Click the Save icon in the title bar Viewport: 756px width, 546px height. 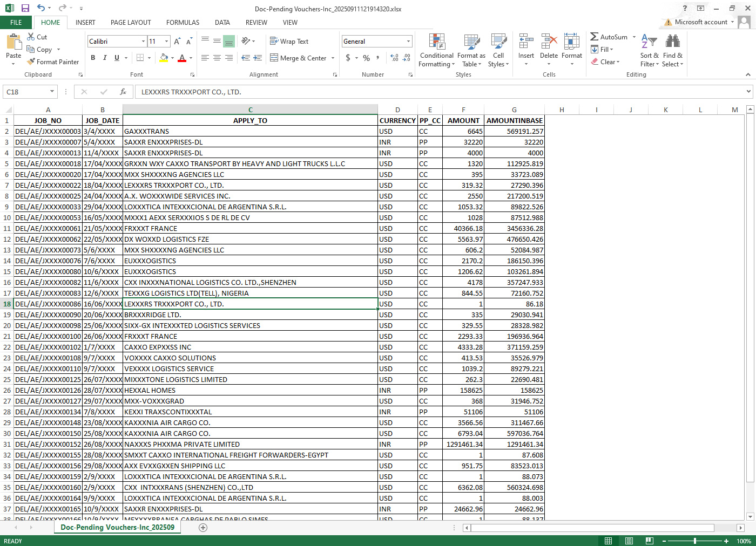25,8
